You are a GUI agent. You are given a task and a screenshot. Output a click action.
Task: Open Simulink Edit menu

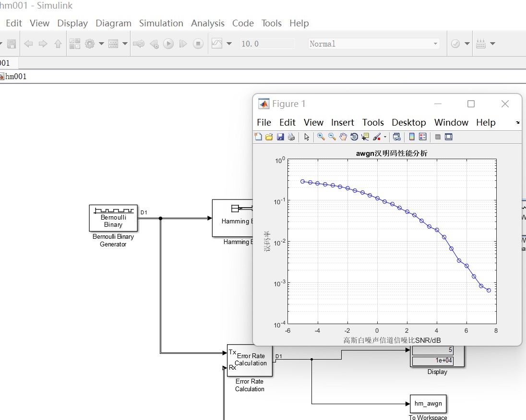pyautogui.click(x=14, y=23)
